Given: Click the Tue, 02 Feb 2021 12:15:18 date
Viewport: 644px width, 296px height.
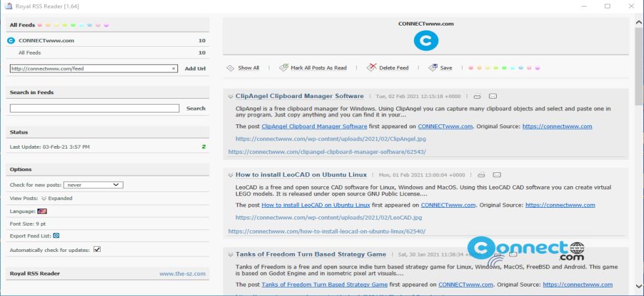Looking at the screenshot, I should point(418,97).
